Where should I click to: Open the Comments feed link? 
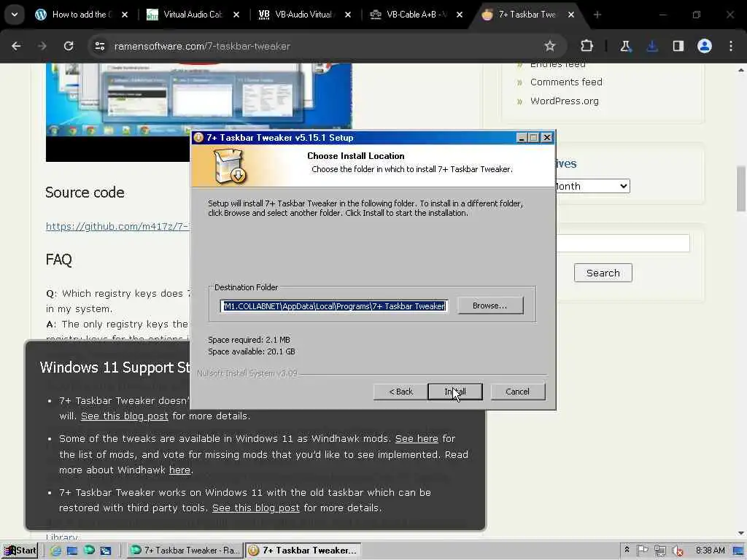(566, 82)
